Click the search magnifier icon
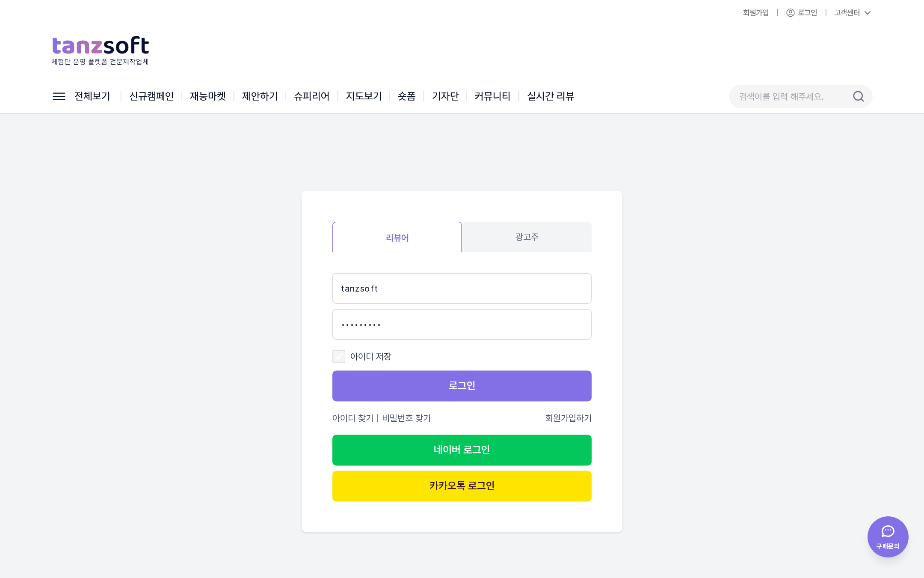 [858, 96]
